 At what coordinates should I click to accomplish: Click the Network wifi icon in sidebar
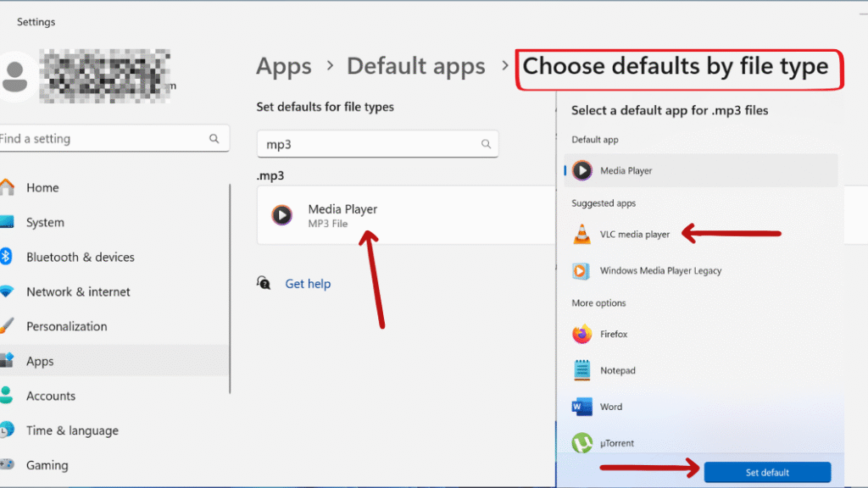(7, 291)
